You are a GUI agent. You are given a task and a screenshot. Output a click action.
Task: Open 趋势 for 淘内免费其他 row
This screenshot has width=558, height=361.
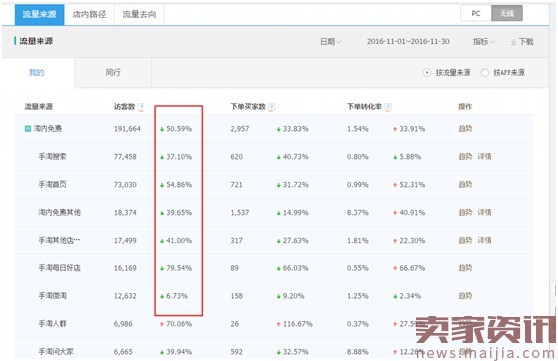[465, 213]
